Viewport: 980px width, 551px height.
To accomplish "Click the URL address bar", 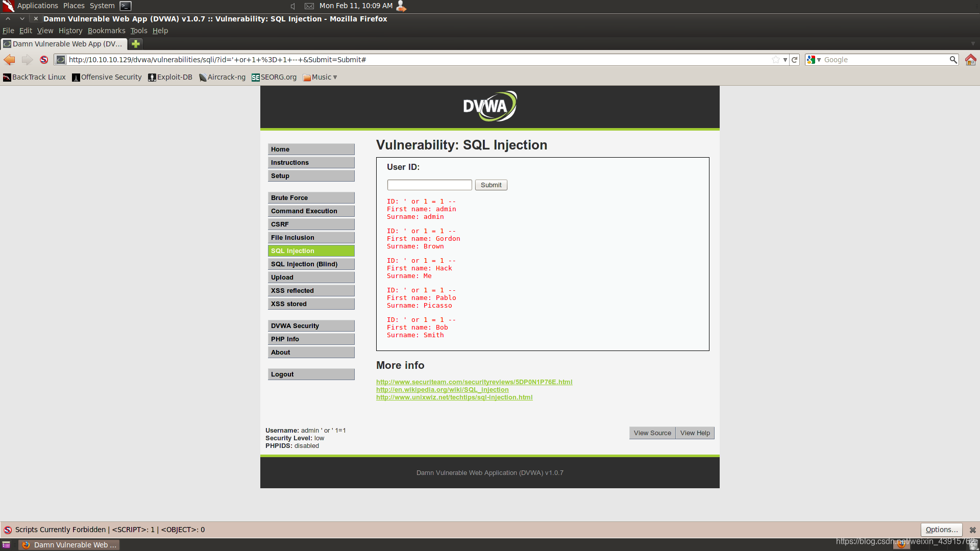I will tap(419, 60).
